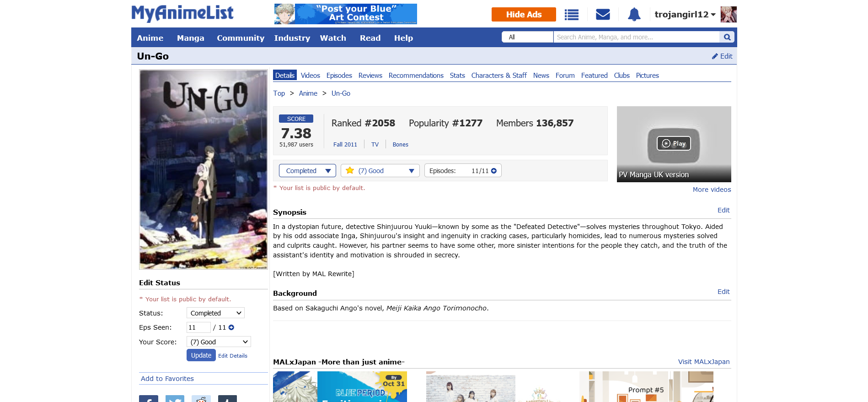This screenshot has width=868, height=402.
Task: Click the Update button
Action: pyautogui.click(x=201, y=355)
